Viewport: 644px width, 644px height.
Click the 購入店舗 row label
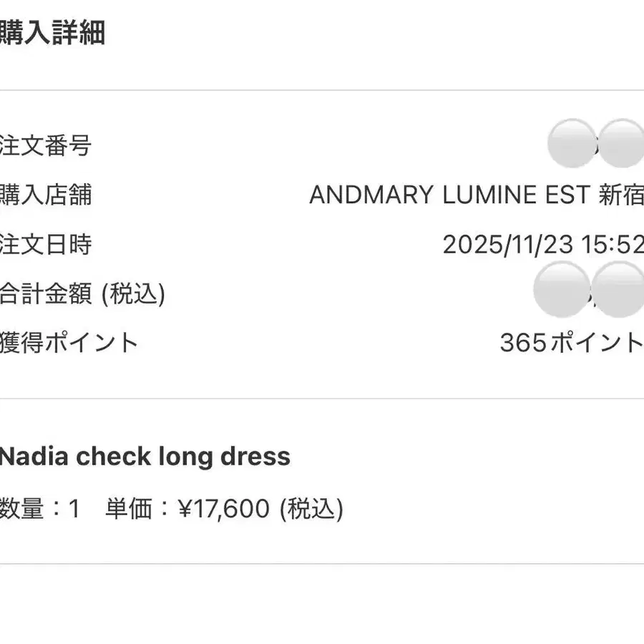tap(46, 195)
